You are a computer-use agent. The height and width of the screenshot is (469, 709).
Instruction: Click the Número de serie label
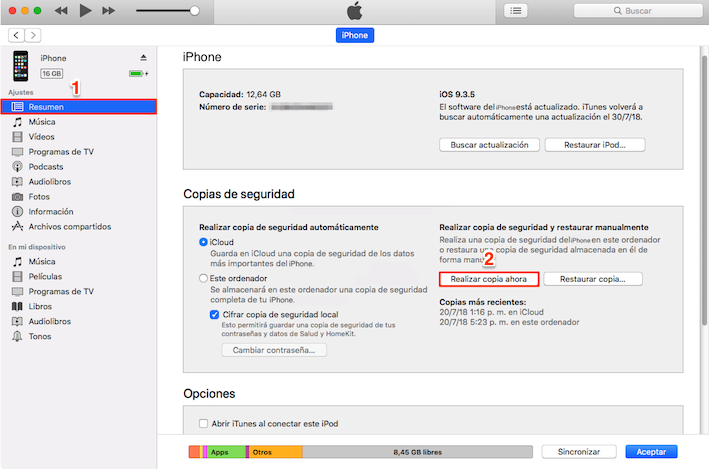coord(232,107)
